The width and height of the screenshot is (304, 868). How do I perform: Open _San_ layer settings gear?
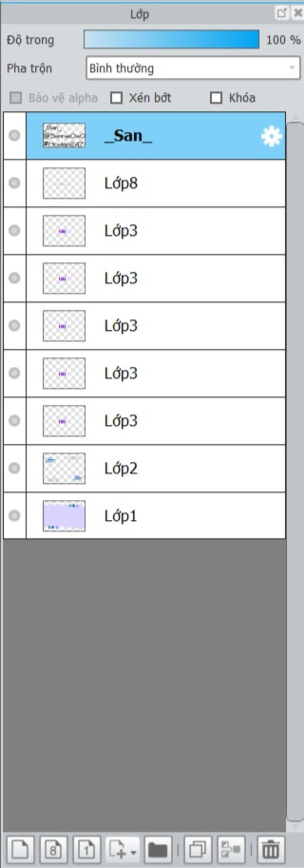click(x=271, y=136)
